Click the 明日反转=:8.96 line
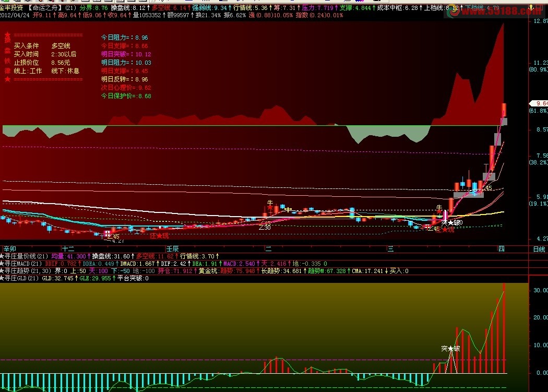The height and width of the screenshot is (392, 548). coord(124,79)
